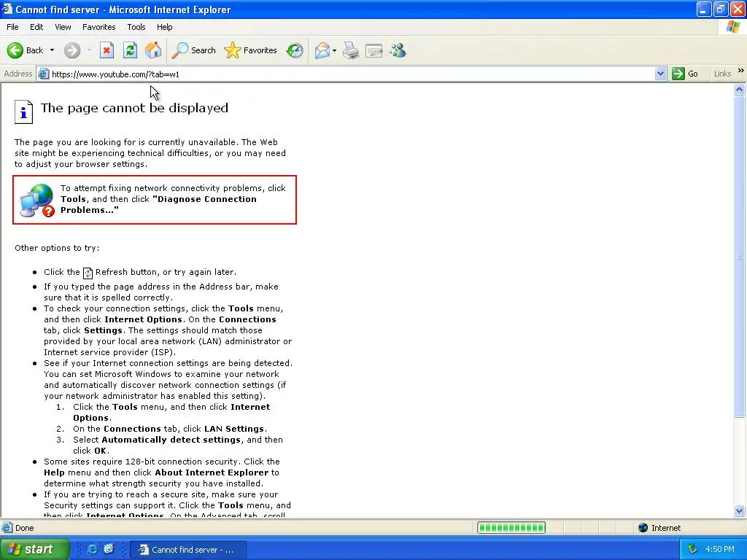Click the inline Refresh icon in text
The width and height of the screenshot is (747, 560).
click(88, 273)
